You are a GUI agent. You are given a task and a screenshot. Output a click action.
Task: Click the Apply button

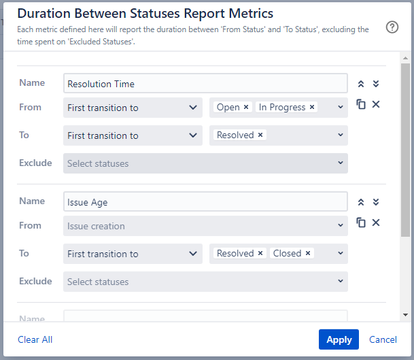tap(339, 340)
